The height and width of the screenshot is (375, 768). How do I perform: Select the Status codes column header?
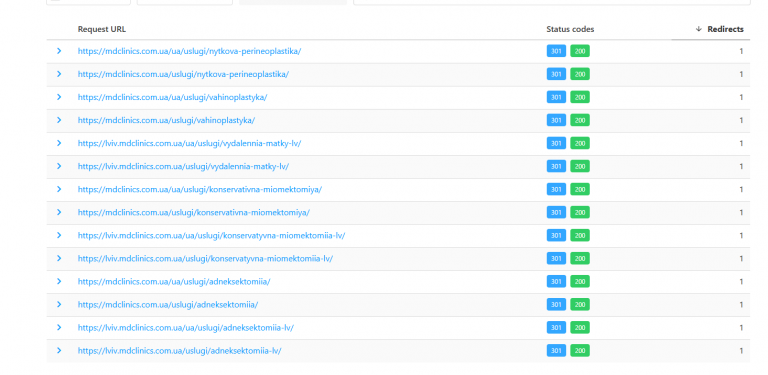pyautogui.click(x=570, y=29)
